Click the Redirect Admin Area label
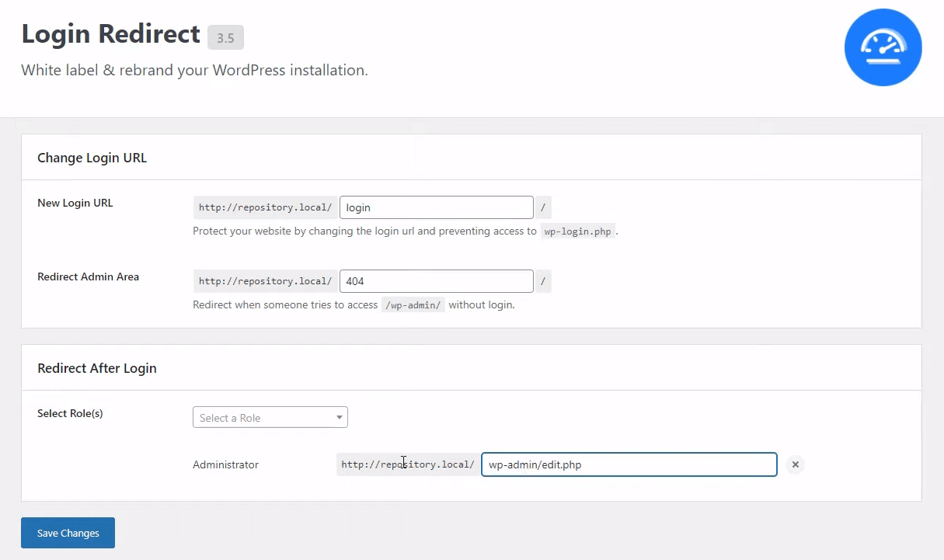This screenshot has width=944, height=560. tap(88, 277)
